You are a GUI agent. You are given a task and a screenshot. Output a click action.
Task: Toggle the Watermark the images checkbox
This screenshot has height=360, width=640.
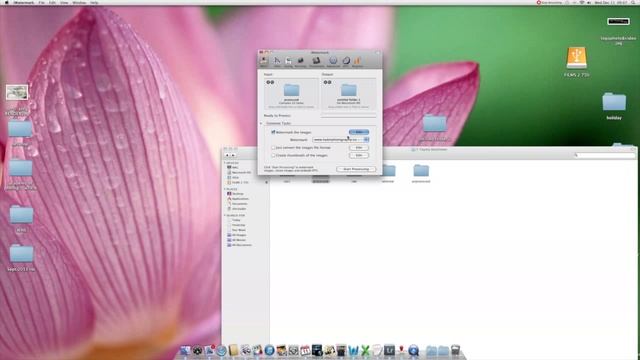273,132
